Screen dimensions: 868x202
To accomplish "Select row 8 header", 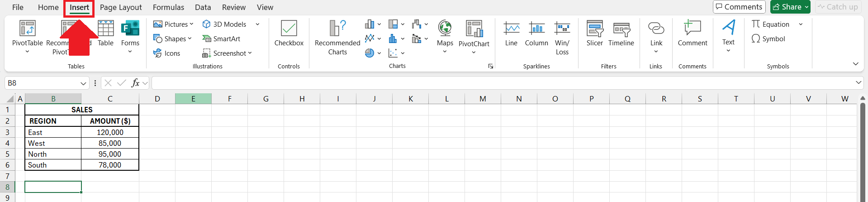I will [7, 187].
